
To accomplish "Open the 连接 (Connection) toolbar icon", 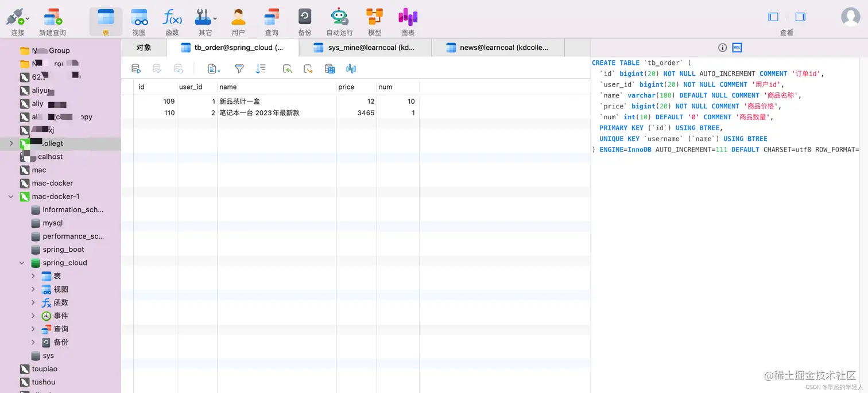I will 17,21.
